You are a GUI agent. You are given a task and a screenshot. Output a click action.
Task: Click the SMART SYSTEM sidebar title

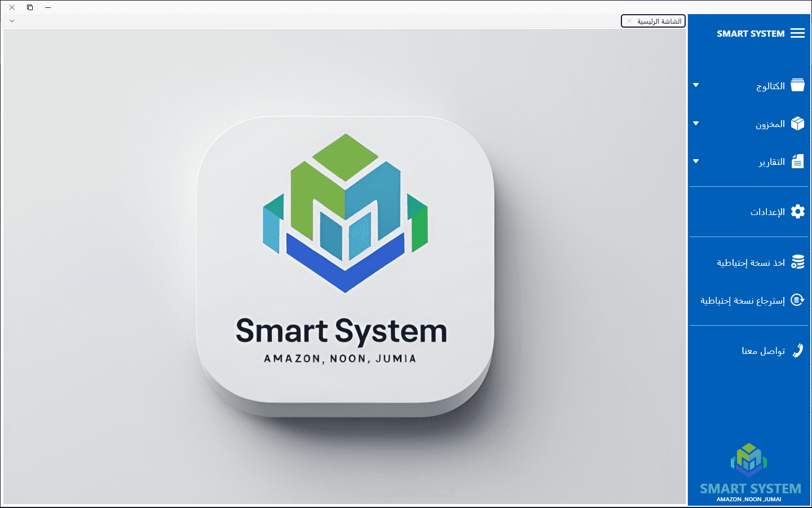point(751,33)
